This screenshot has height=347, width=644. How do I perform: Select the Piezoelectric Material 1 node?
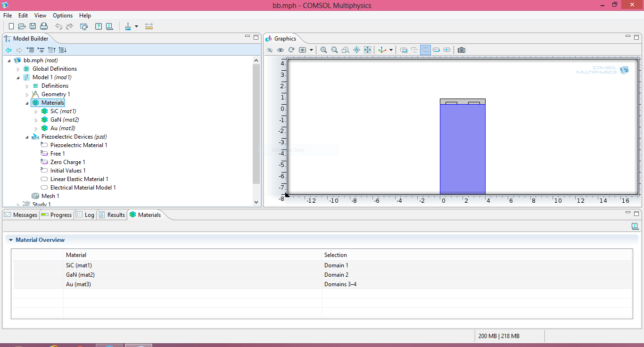[x=74, y=145]
